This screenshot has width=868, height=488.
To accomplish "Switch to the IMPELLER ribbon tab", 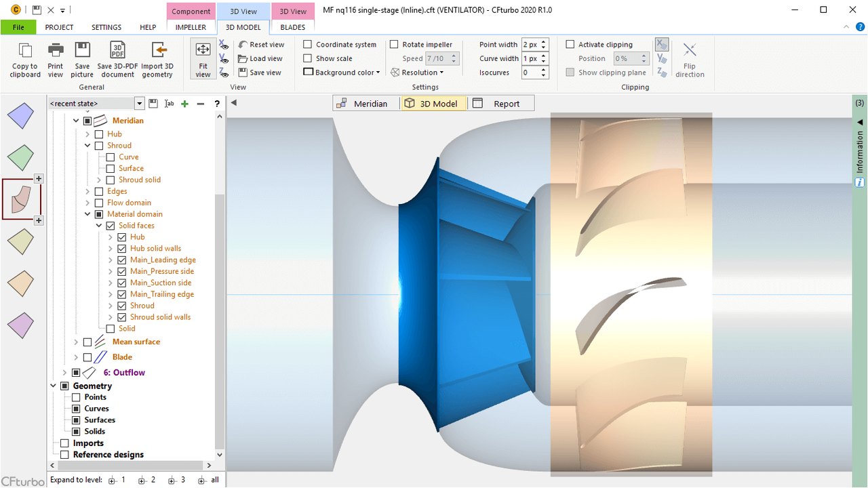I will pyautogui.click(x=191, y=27).
